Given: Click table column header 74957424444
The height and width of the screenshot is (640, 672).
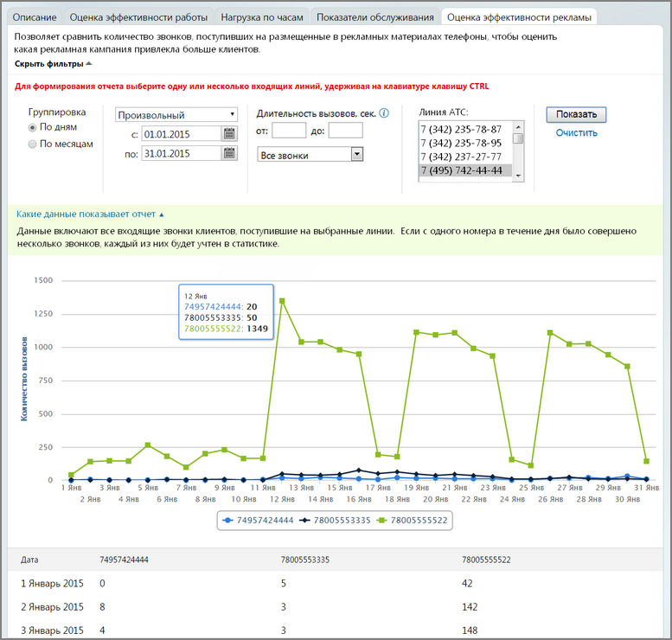Looking at the screenshot, I should (x=124, y=560).
